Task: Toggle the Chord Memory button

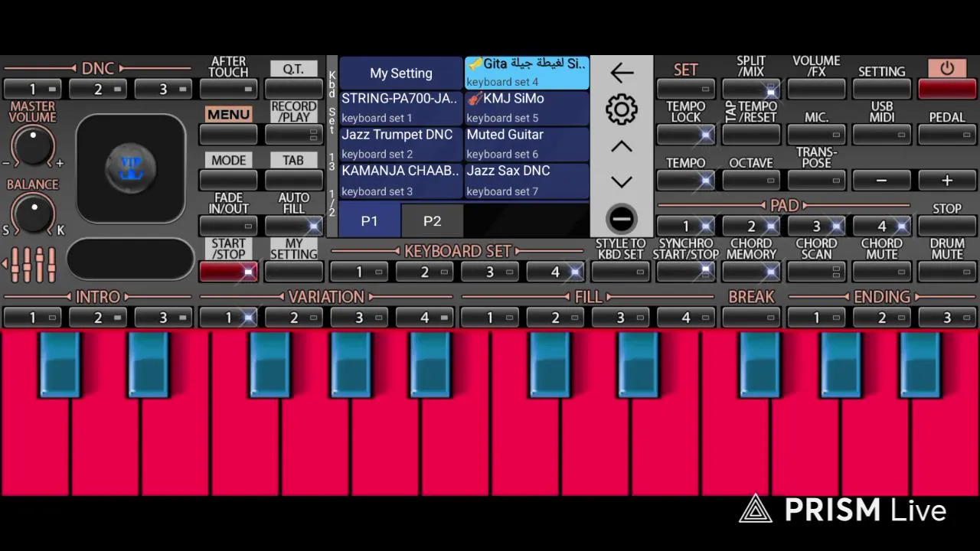Action: click(x=751, y=271)
